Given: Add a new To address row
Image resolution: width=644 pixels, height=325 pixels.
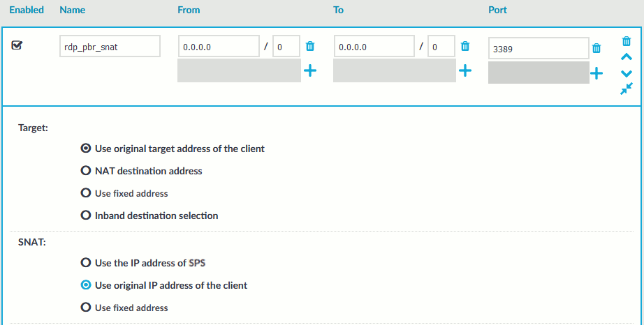Looking at the screenshot, I should coord(465,71).
